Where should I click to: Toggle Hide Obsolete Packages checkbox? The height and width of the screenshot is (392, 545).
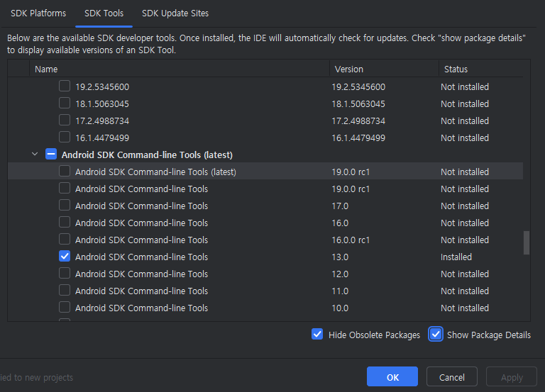tap(317, 335)
